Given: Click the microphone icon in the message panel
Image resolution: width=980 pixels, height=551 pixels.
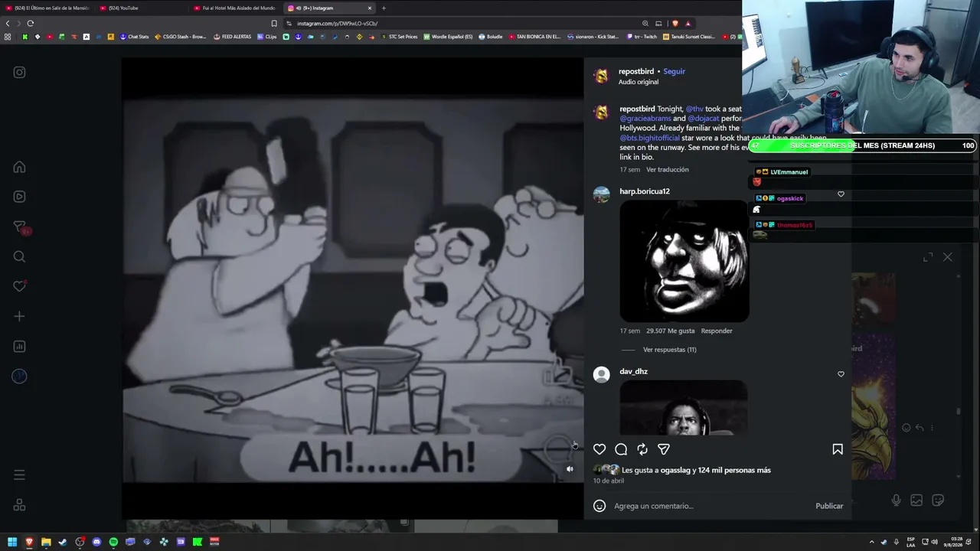Looking at the screenshot, I should pyautogui.click(x=896, y=500).
